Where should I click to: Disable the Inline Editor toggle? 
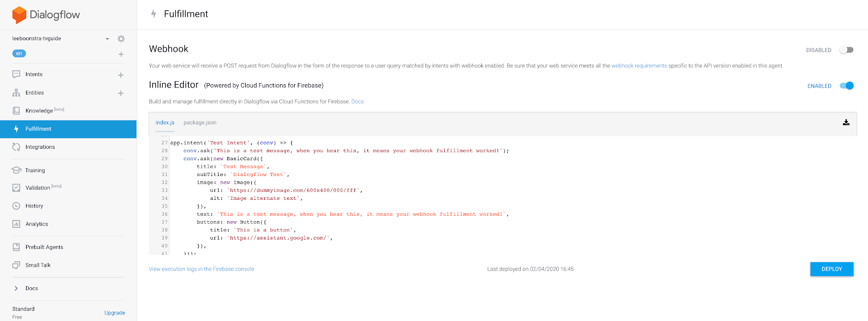(846, 86)
